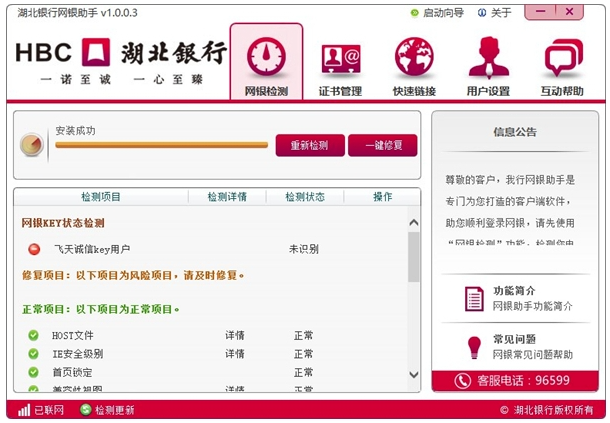The image size is (610, 423).
Task: Click the chat bubbles help icon
Action: (x=563, y=57)
